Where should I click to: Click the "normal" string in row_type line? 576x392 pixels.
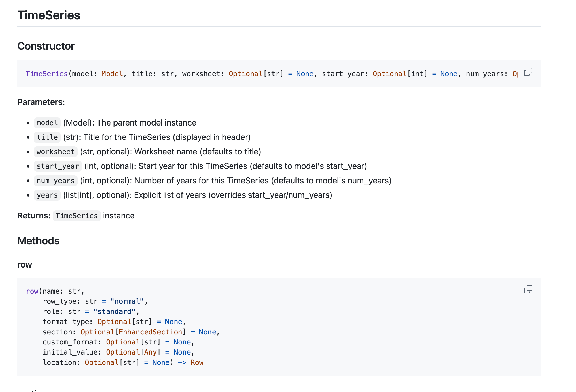click(127, 301)
